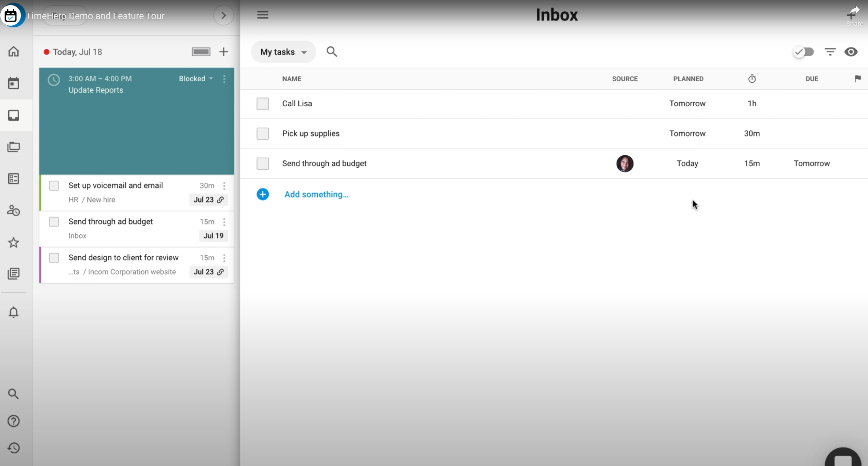Click the history clock icon

pyautogui.click(x=14, y=448)
